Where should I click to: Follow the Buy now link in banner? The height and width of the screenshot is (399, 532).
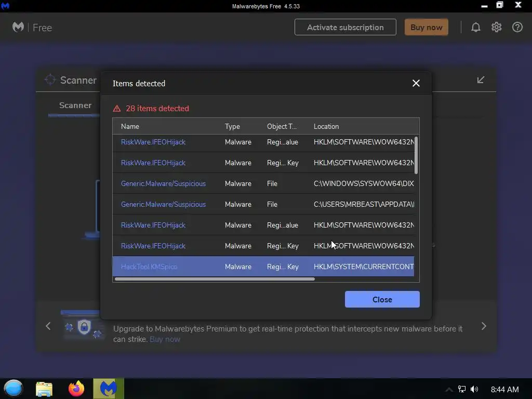[165, 339]
